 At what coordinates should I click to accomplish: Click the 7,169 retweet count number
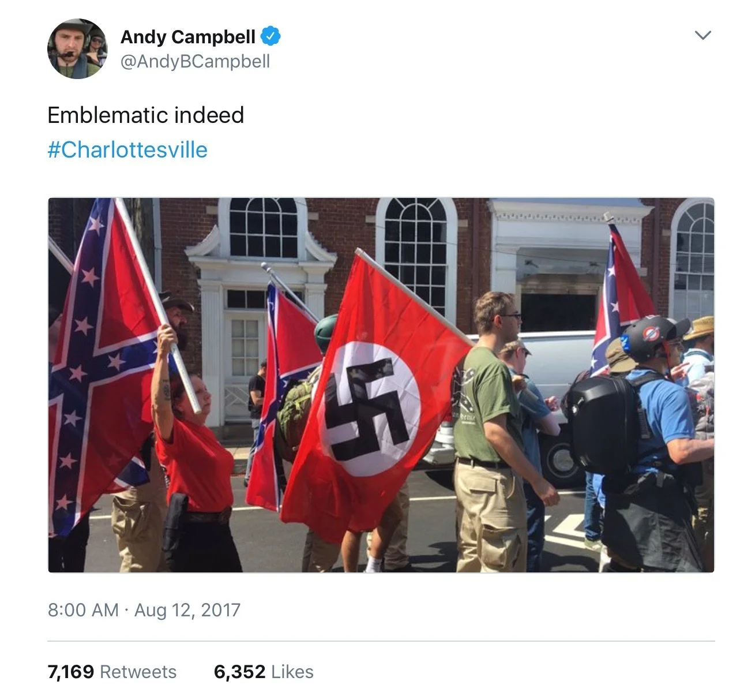(x=71, y=672)
